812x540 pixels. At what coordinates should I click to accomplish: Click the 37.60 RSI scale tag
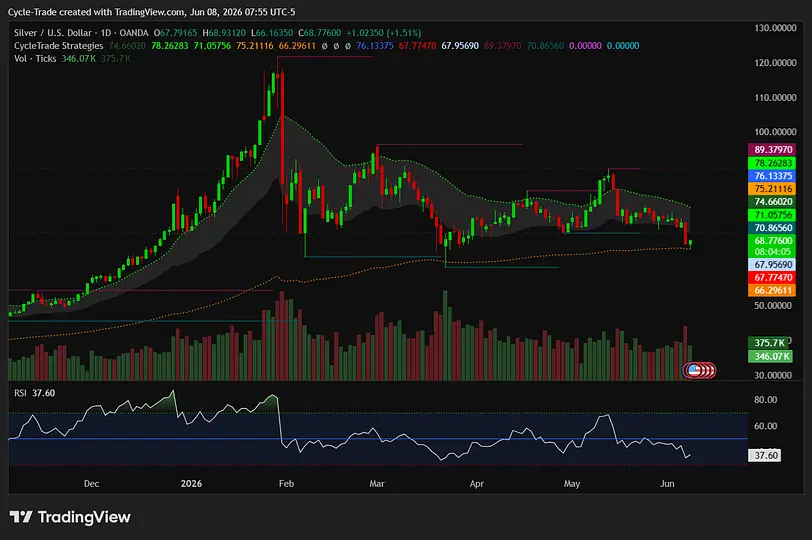[765, 456]
